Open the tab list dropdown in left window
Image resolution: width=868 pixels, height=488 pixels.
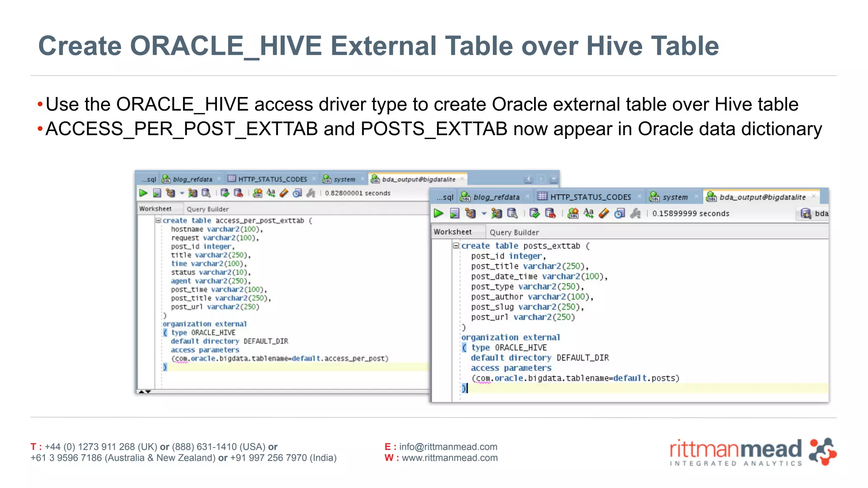[x=554, y=179]
